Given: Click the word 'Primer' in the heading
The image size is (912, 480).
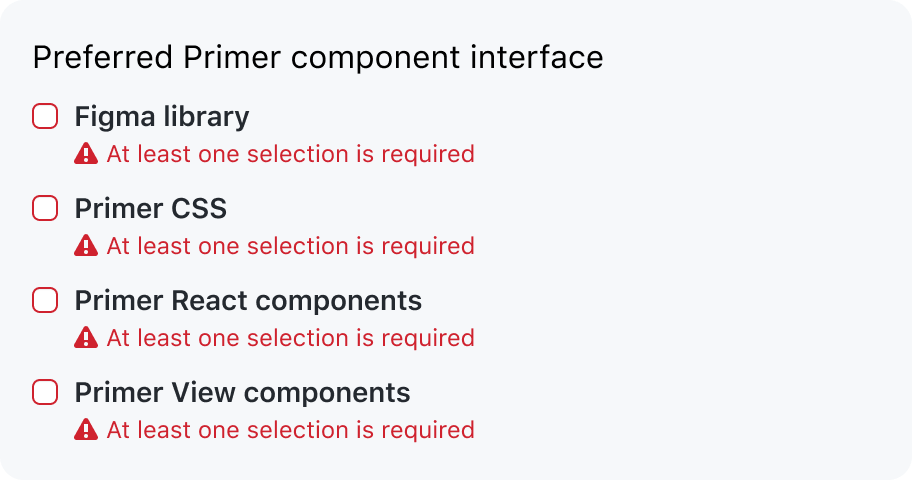Looking at the screenshot, I should (x=232, y=57).
